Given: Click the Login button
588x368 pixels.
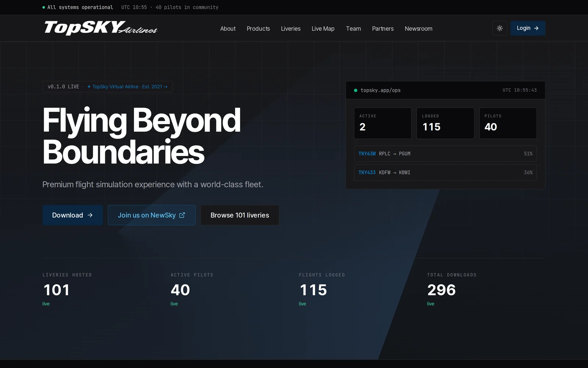Looking at the screenshot, I should point(528,28).
